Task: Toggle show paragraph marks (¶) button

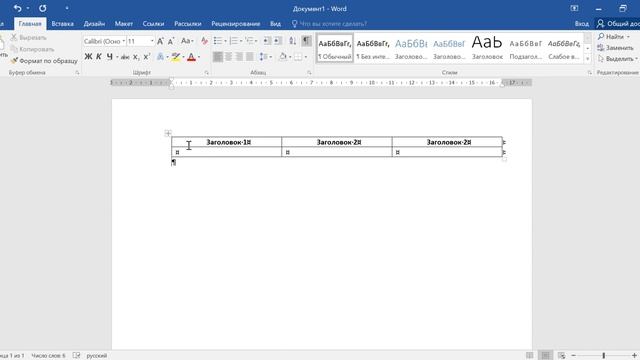Action: (306, 41)
